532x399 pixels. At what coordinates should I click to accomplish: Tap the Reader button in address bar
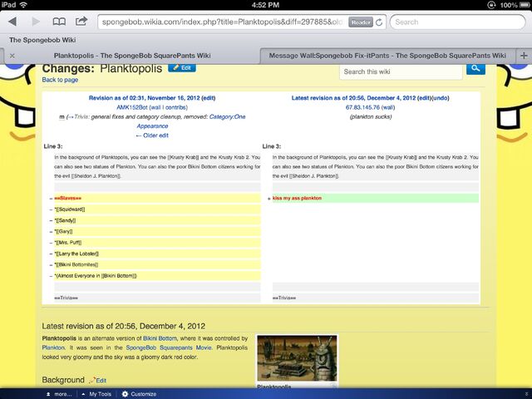(x=360, y=22)
